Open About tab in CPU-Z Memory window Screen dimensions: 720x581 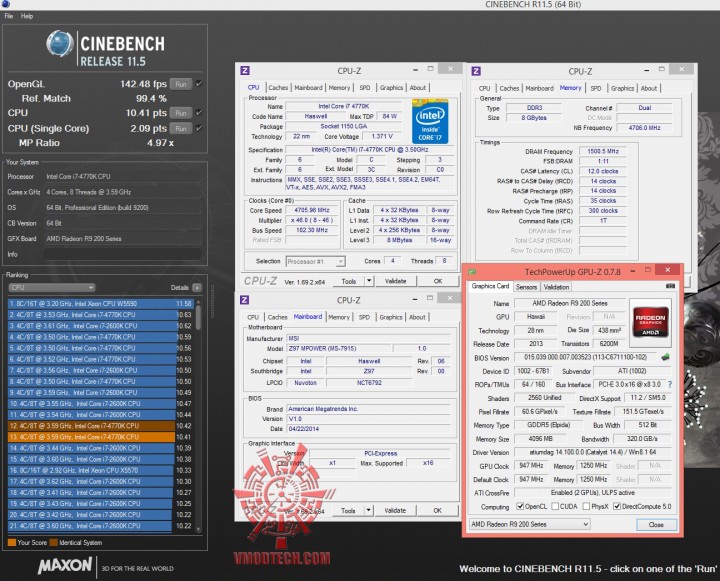pos(648,88)
